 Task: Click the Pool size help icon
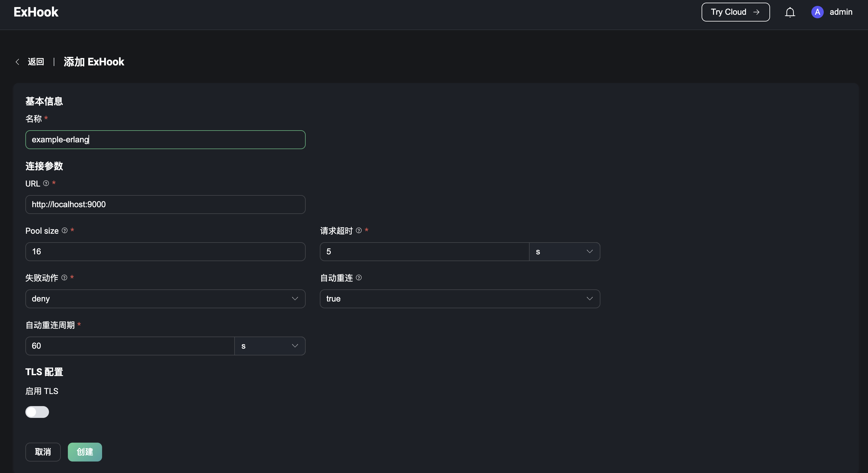[x=64, y=231]
